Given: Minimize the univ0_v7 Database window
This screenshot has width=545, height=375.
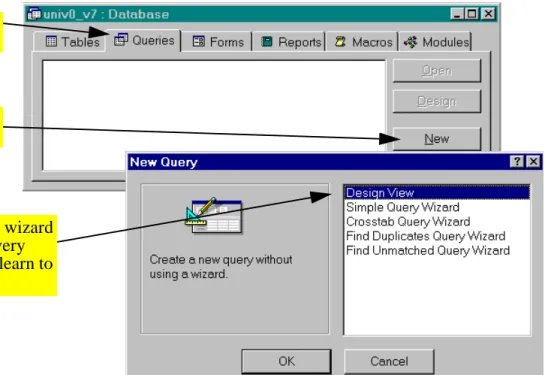Looking at the screenshot, I should coord(457,14).
